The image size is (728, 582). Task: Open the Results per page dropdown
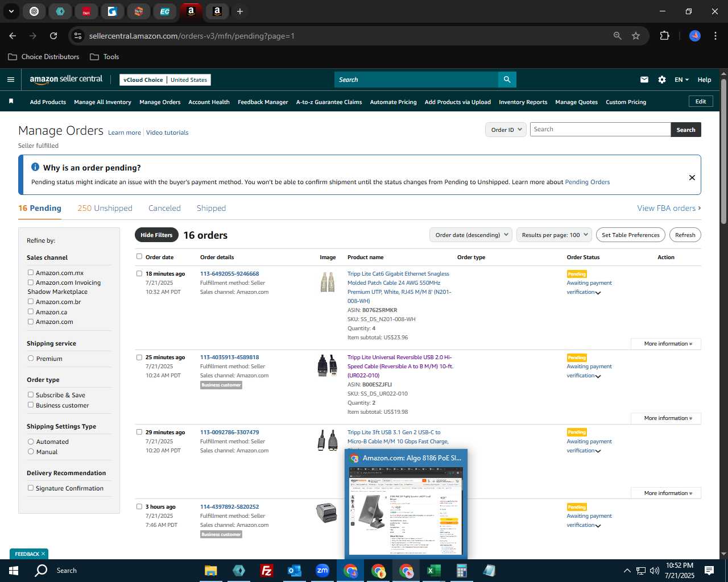[554, 235]
